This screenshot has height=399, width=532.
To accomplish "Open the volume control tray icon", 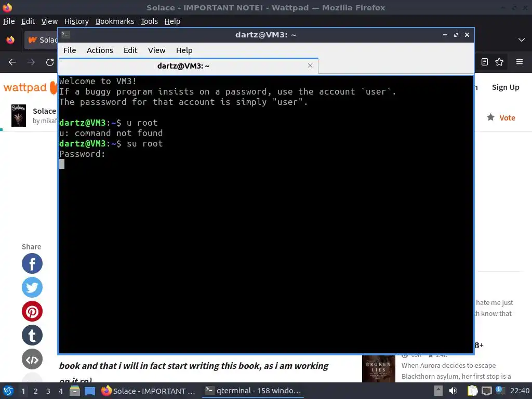I will point(453,391).
